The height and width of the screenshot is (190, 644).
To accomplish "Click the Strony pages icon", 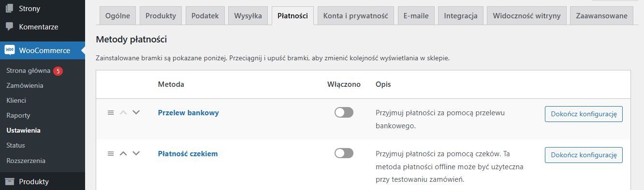I will [x=9, y=8].
